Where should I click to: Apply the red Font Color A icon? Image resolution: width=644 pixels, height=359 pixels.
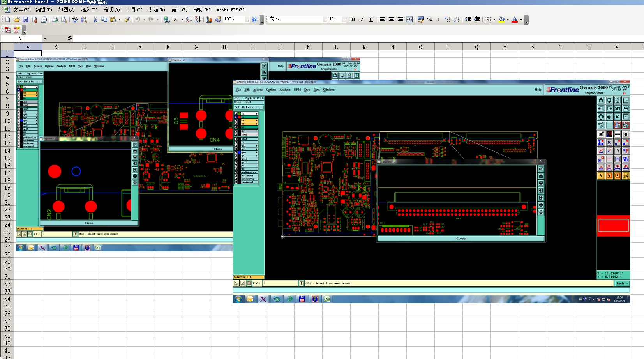coord(515,19)
